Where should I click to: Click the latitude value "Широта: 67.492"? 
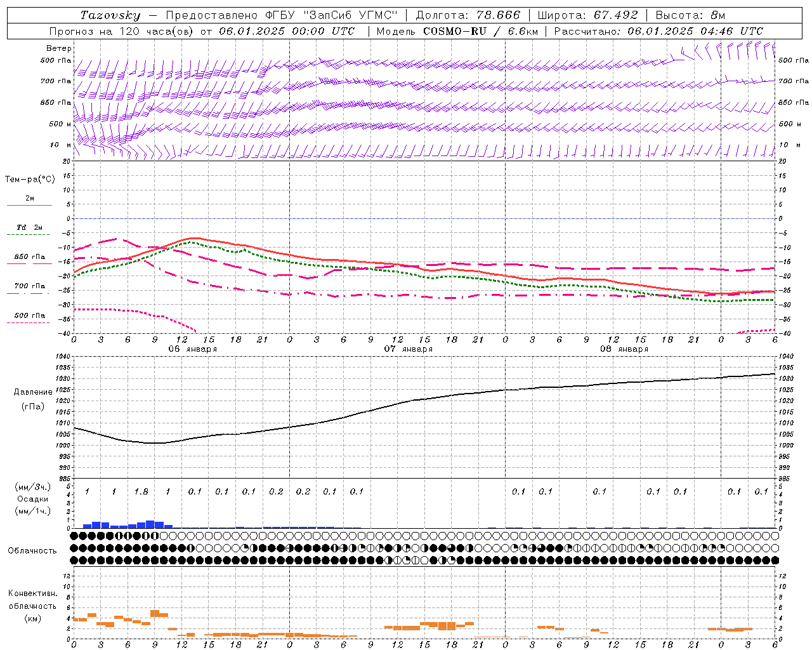[587, 15]
